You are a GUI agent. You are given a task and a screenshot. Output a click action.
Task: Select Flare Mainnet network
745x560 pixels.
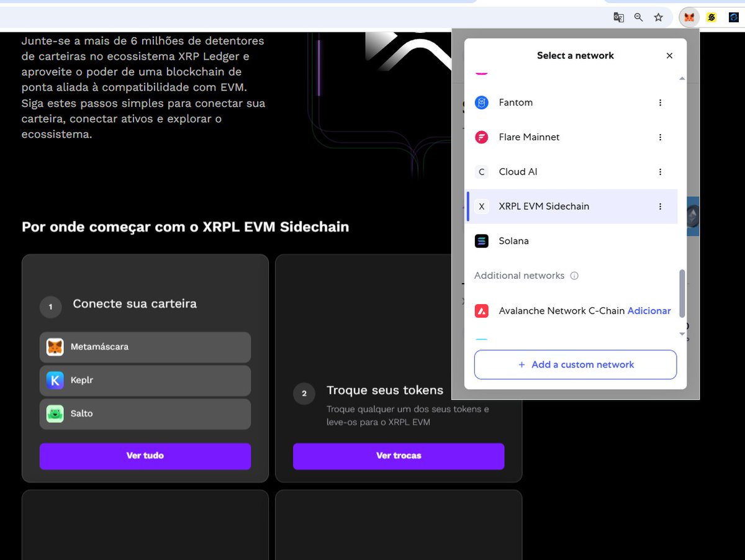[571, 137]
